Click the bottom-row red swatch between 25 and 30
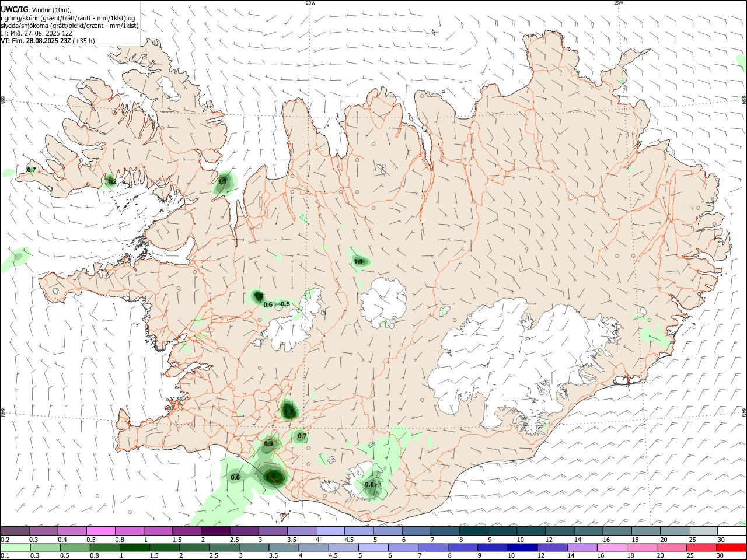Image resolution: width=747 pixels, height=560 pixels. pos(703,548)
